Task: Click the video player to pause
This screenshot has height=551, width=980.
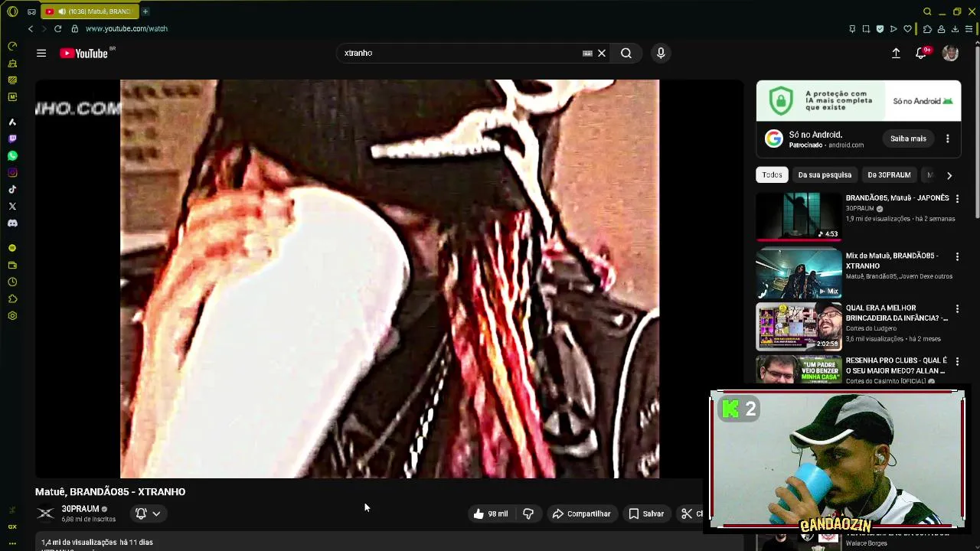Action: pos(389,279)
